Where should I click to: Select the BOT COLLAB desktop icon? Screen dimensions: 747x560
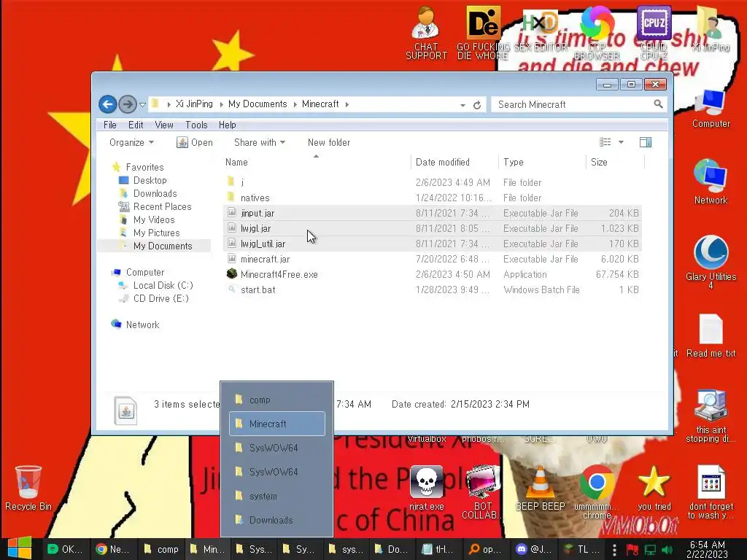pyautogui.click(x=482, y=492)
